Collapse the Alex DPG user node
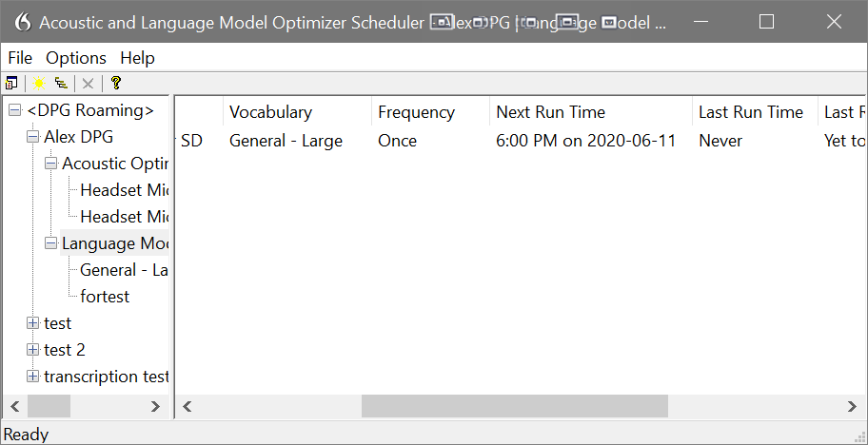Image resolution: width=868 pixels, height=445 pixels. coord(33,137)
